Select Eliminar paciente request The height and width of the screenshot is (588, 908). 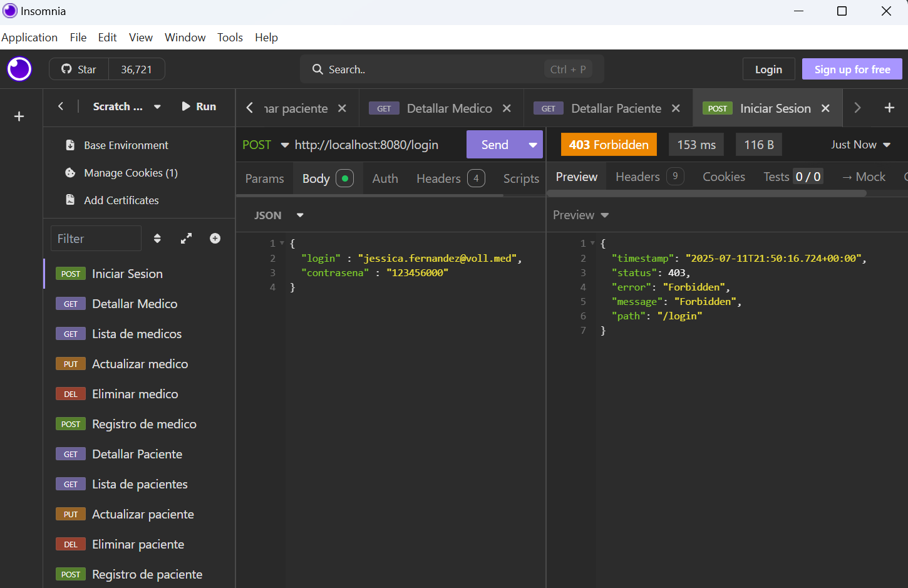[139, 544]
